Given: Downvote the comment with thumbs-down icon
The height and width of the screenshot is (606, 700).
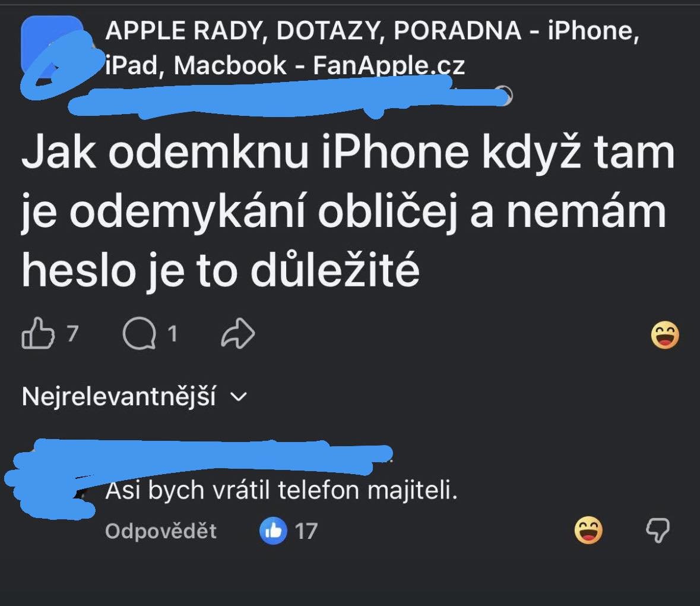Looking at the screenshot, I should [x=658, y=530].
